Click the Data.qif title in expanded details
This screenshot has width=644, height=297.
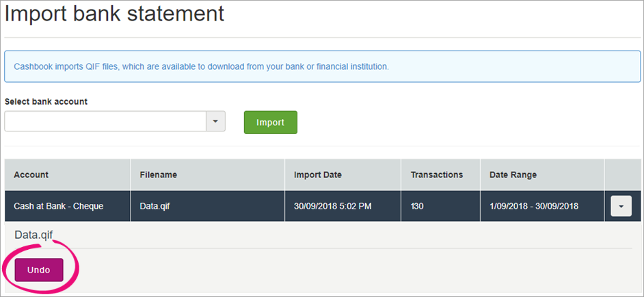pos(33,235)
